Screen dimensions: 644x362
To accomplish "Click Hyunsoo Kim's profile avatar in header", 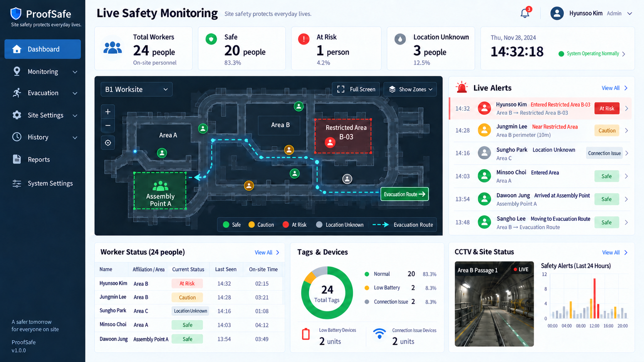I will pos(557,13).
